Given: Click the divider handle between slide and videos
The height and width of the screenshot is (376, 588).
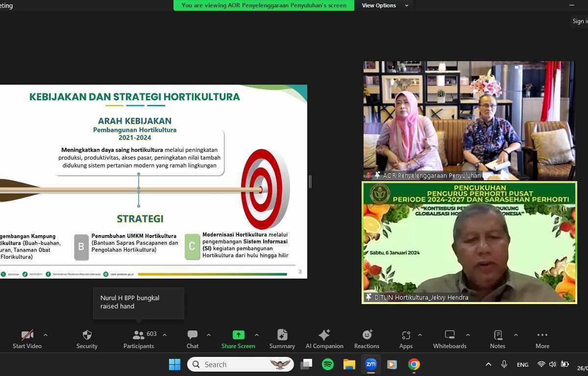Looking at the screenshot, I should [310, 182].
